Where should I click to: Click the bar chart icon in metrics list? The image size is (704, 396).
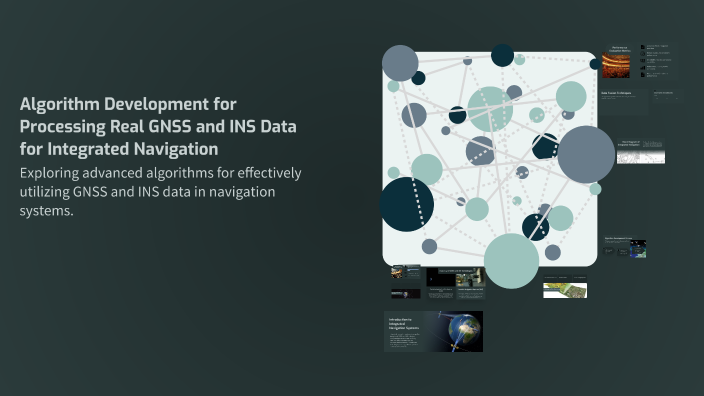click(x=642, y=67)
